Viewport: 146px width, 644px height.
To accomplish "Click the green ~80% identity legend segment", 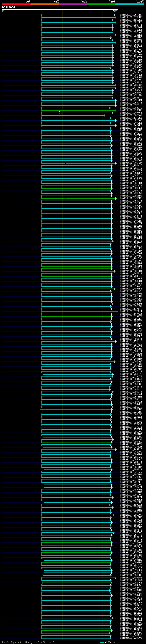I will tap(101, 4).
